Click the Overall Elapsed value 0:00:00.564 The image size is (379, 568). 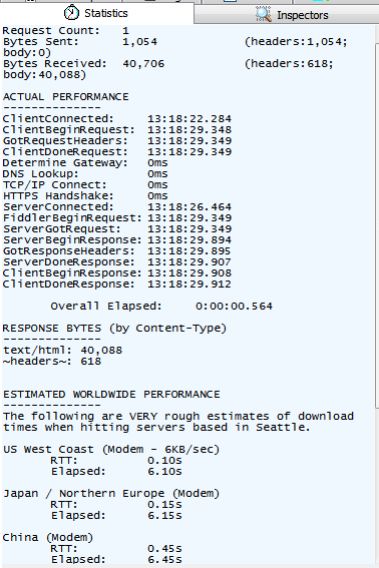[x=234, y=306]
